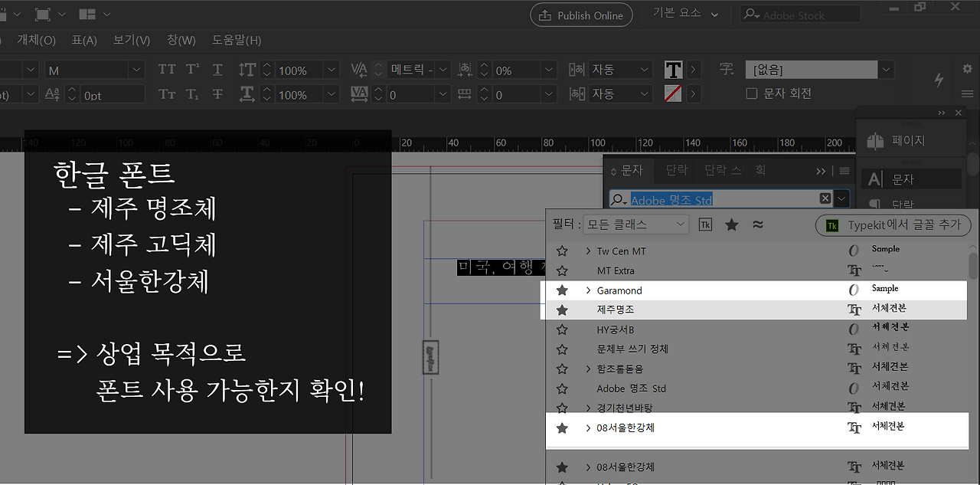Show only favorite fonts star filter
Image resolution: width=980 pixels, height=485 pixels.
point(732,224)
